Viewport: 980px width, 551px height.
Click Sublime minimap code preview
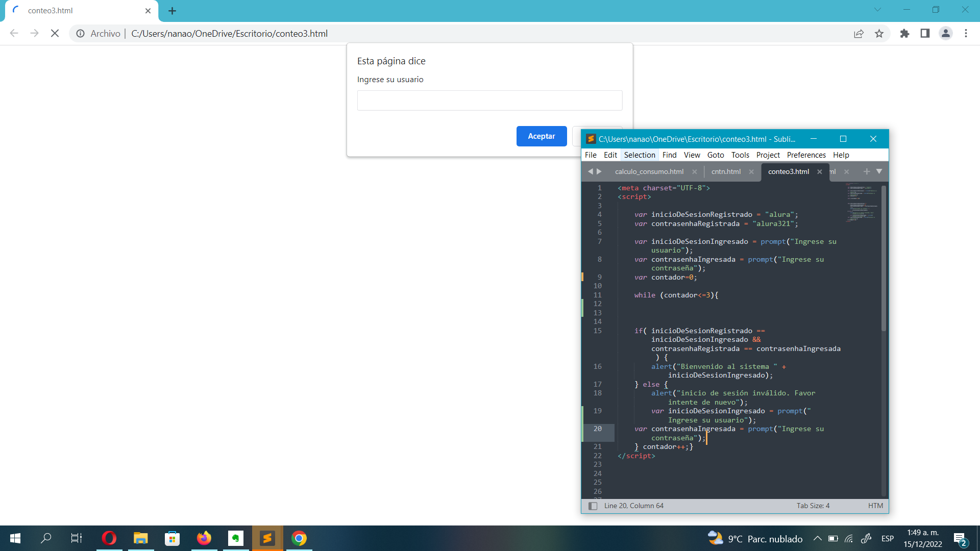tap(862, 202)
